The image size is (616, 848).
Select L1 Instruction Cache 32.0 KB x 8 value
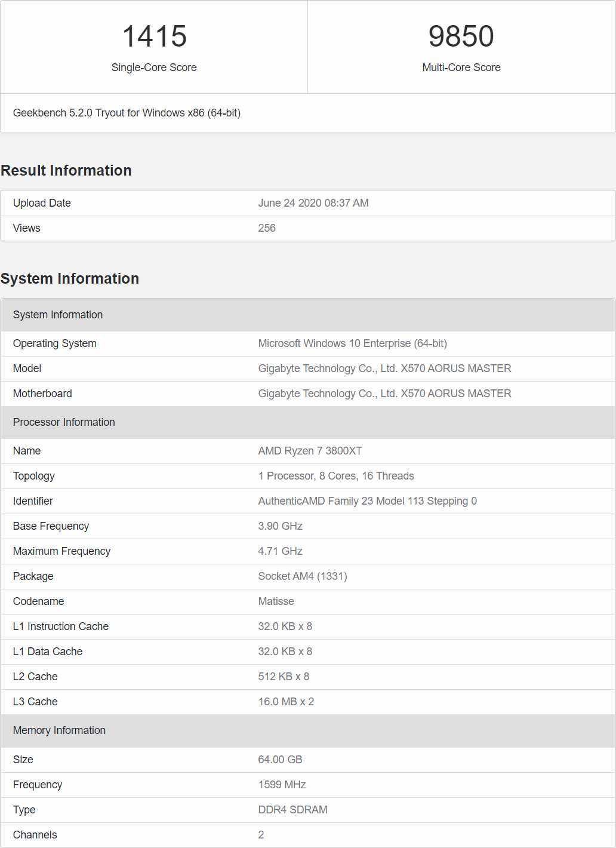(x=285, y=626)
